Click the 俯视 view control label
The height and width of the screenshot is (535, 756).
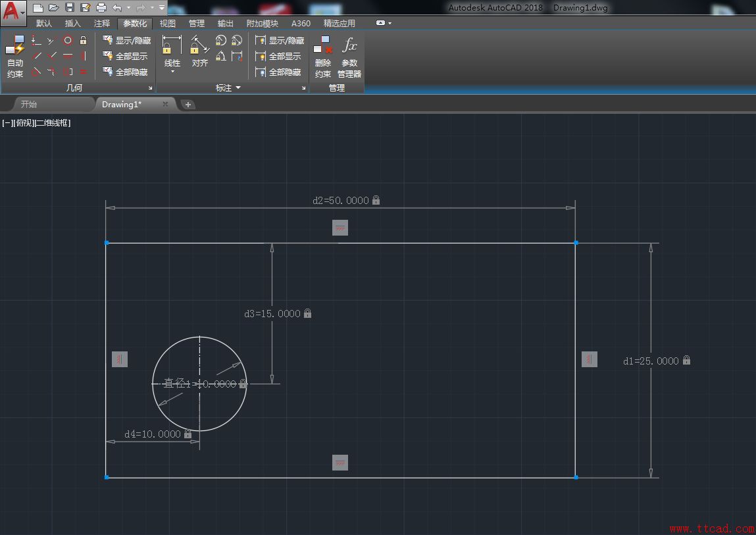pyautogui.click(x=24, y=123)
